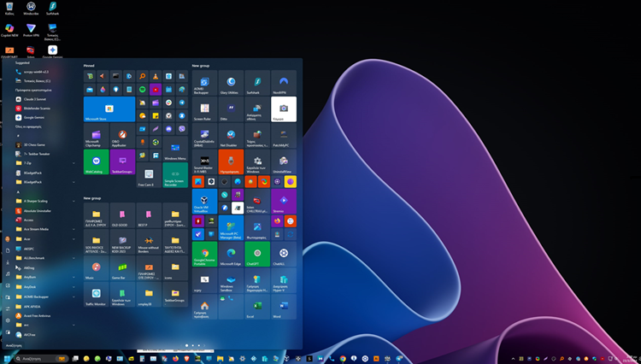Open 3D Chess Game in app list
Image resolution: width=641 pixels, height=364 pixels.
point(45,144)
